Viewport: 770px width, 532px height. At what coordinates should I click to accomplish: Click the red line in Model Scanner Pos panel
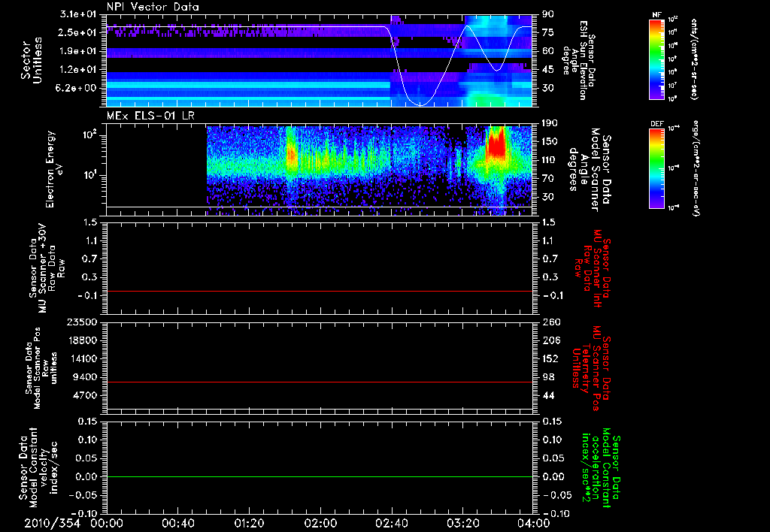319,382
